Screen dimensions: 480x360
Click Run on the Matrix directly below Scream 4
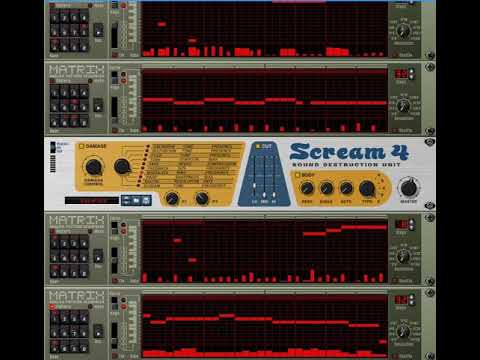[x=98, y=257]
